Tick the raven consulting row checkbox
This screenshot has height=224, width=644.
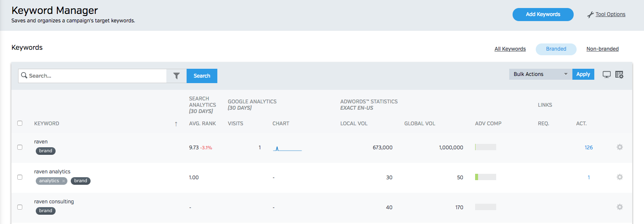(20, 207)
